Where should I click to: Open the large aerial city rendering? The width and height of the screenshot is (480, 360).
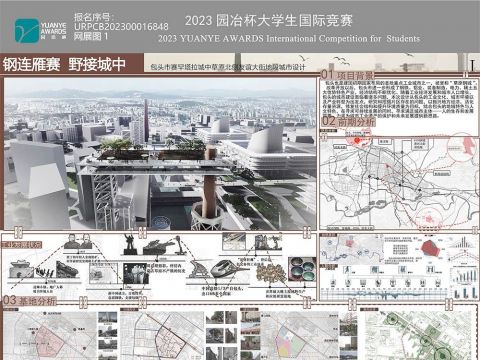160,154
